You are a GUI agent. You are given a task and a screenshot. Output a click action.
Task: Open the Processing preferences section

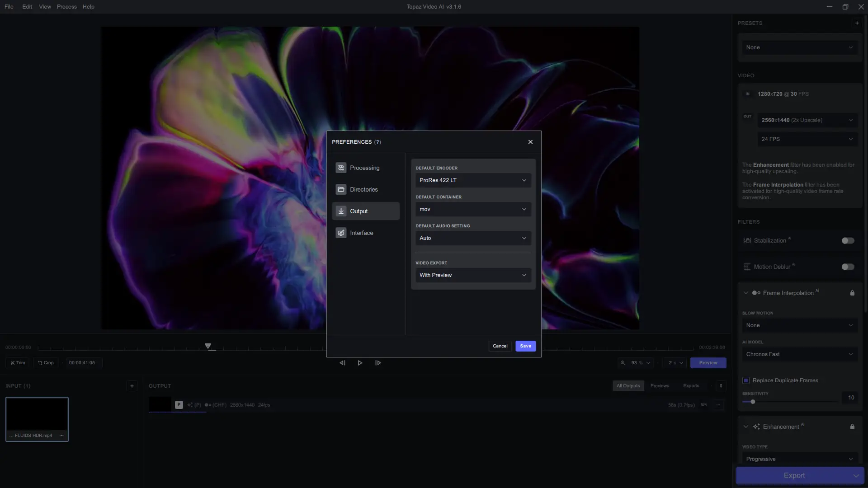[x=365, y=168]
